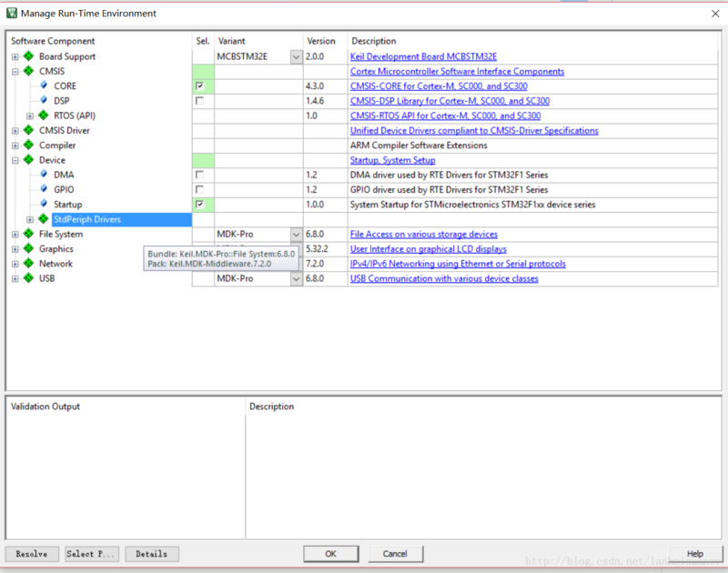Click the Compiler green diamond icon

29,145
